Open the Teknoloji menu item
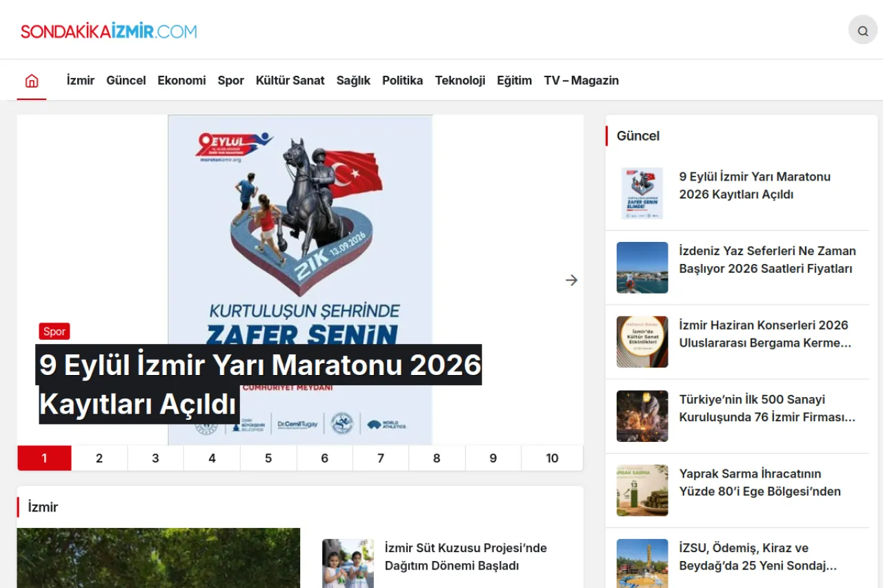The image size is (883, 588). click(x=460, y=80)
